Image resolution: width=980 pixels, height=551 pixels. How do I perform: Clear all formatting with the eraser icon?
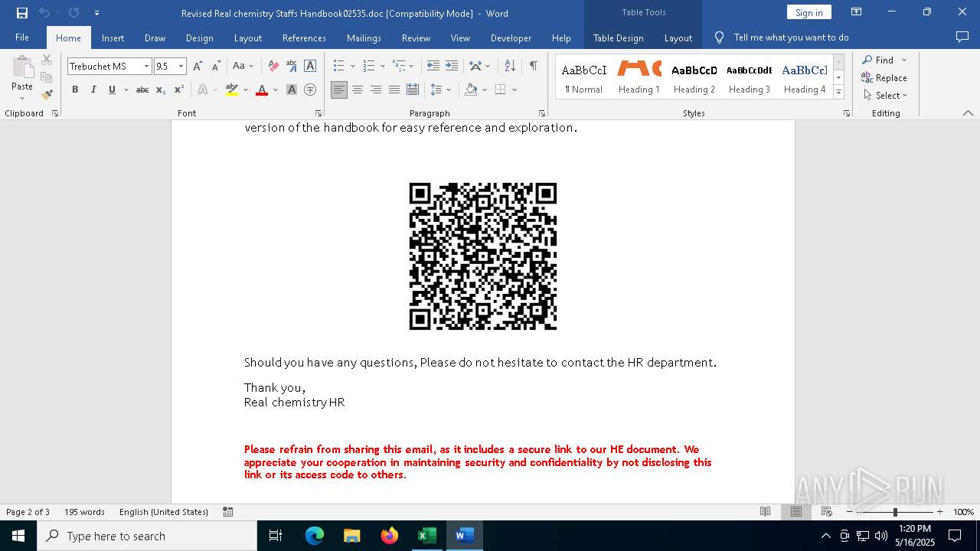pyautogui.click(x=273, y=67)
